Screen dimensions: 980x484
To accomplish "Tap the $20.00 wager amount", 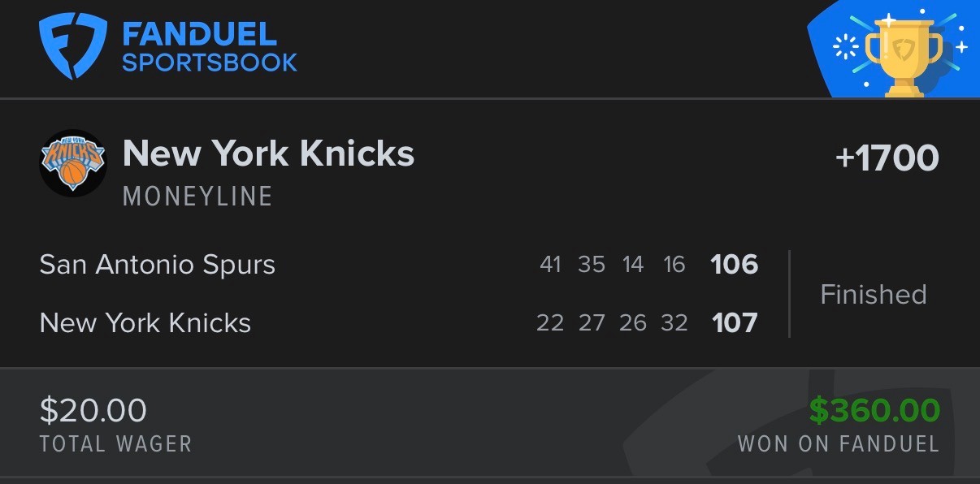I will pyautogui.click(x=93, y=410).
